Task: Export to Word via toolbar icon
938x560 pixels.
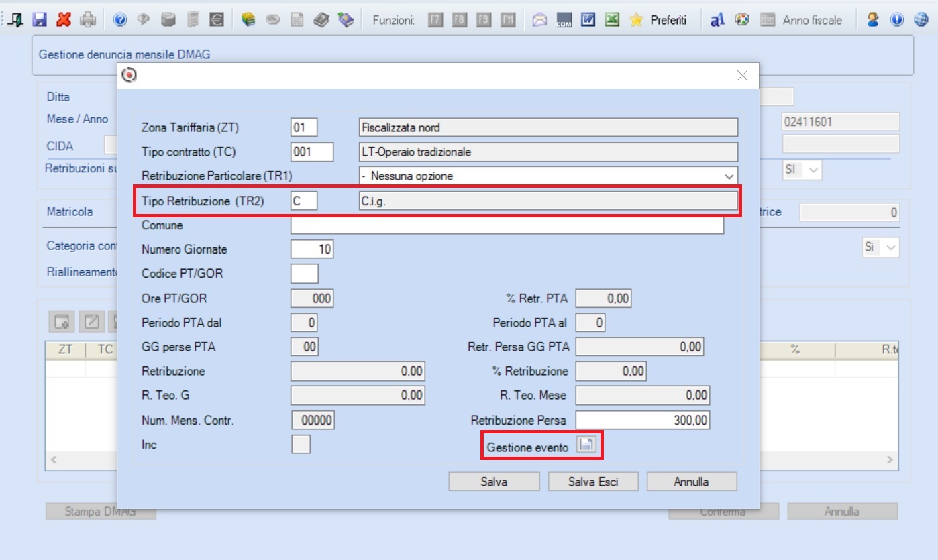Action: click(x=588, y=20)
